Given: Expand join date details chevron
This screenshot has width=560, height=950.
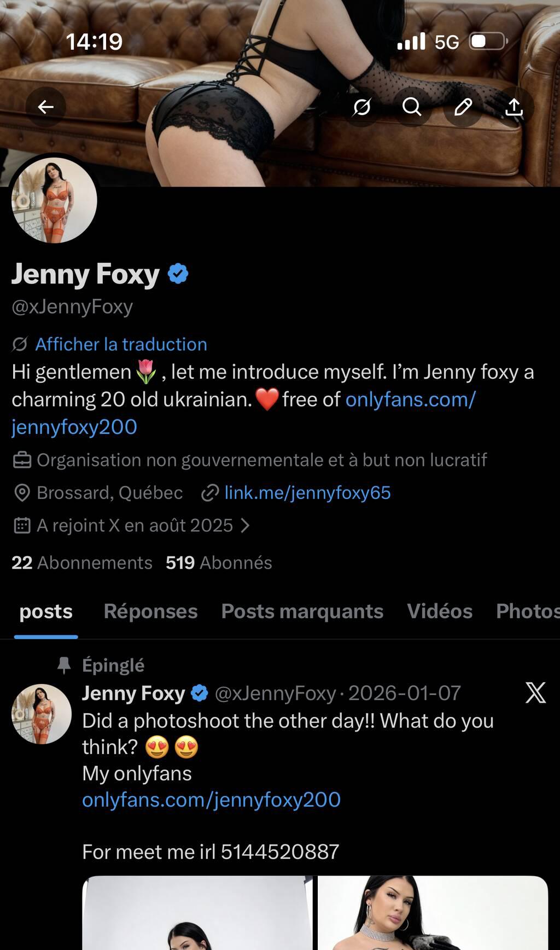Looking at the screenshot, I should tap(246, 526).
